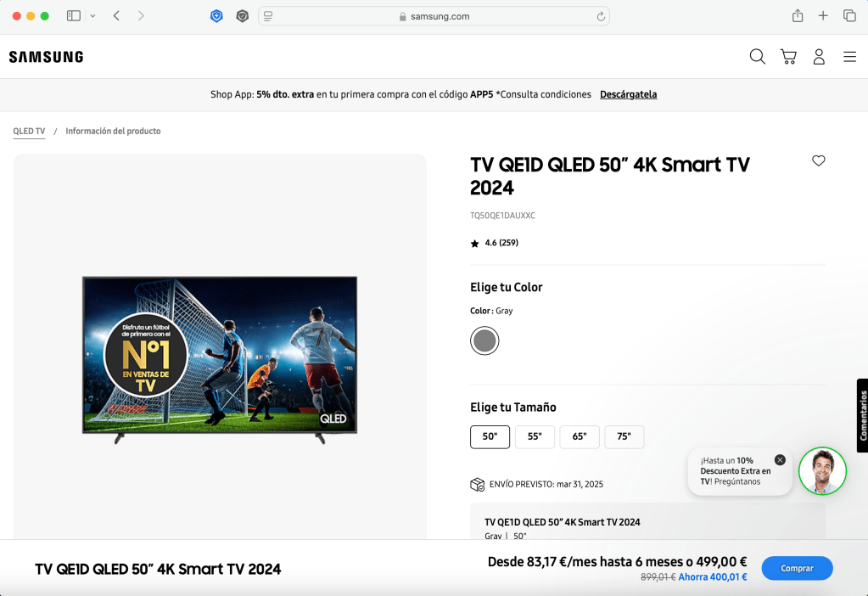Click the Safari share icon
Screen dimensions: 868x596
click(798, 16)
